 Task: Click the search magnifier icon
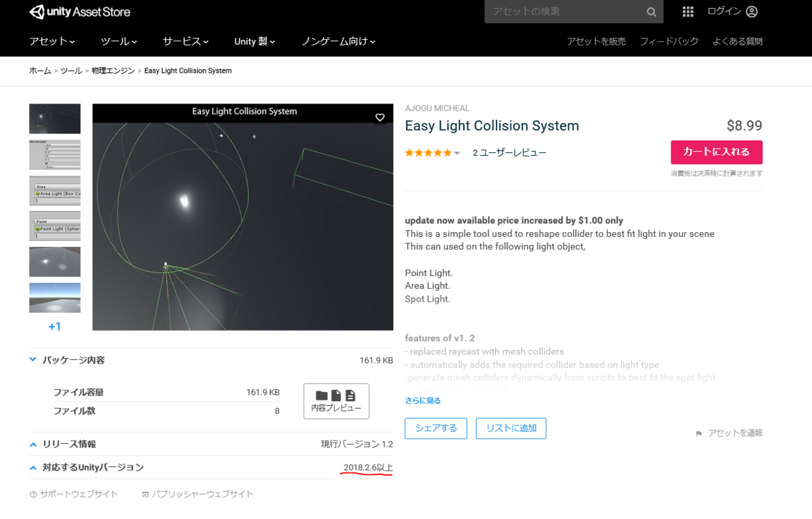click(x=651, y=12)
